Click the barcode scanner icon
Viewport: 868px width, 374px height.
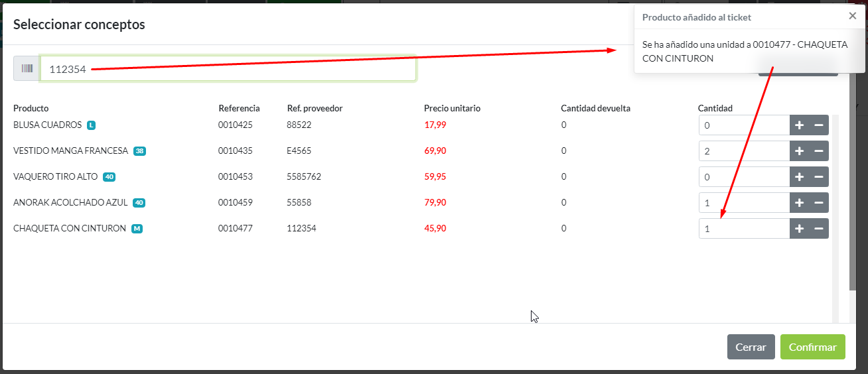pos(27,68)
